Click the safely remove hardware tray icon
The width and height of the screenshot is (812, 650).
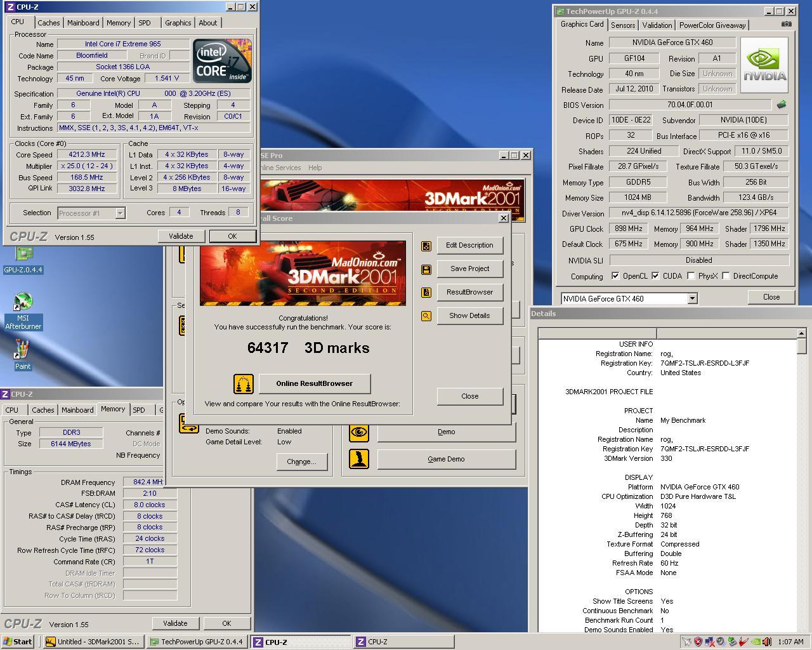(x=732, y=642)
